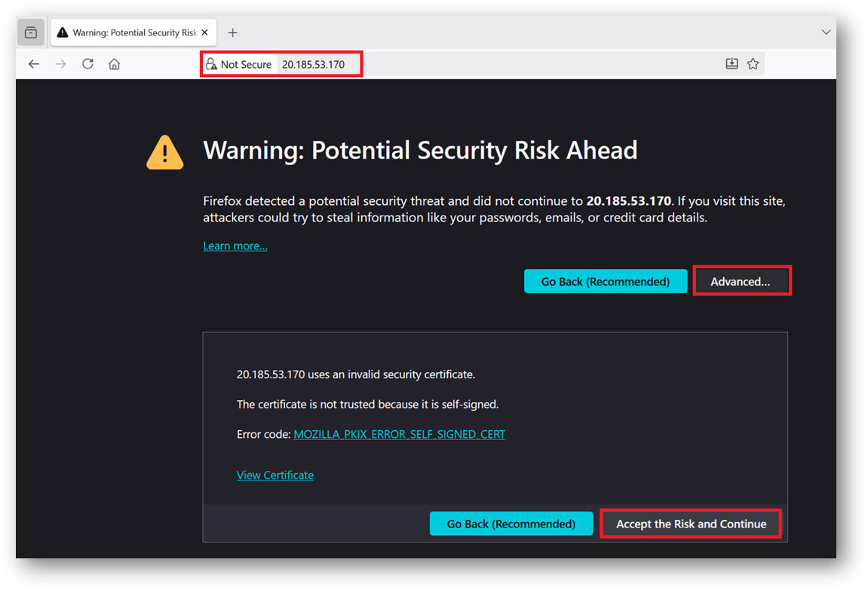Open the sidebar container icon
Screen dimensions: 868x590
pos(30,32)
